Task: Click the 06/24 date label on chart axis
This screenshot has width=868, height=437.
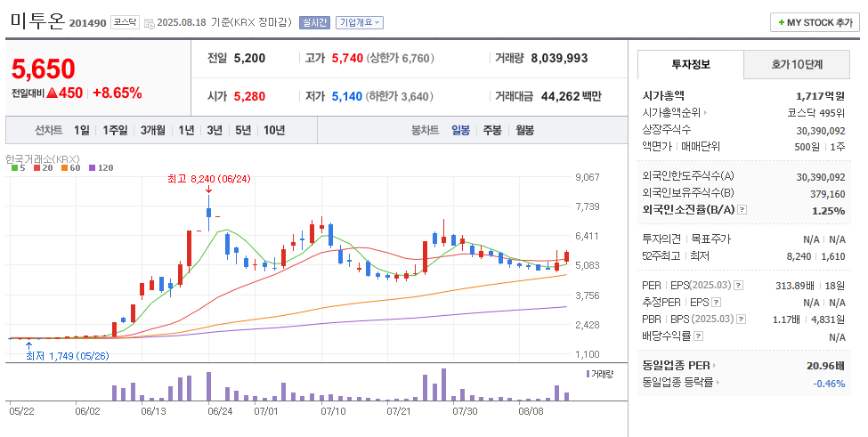Action: click(220, 411)
